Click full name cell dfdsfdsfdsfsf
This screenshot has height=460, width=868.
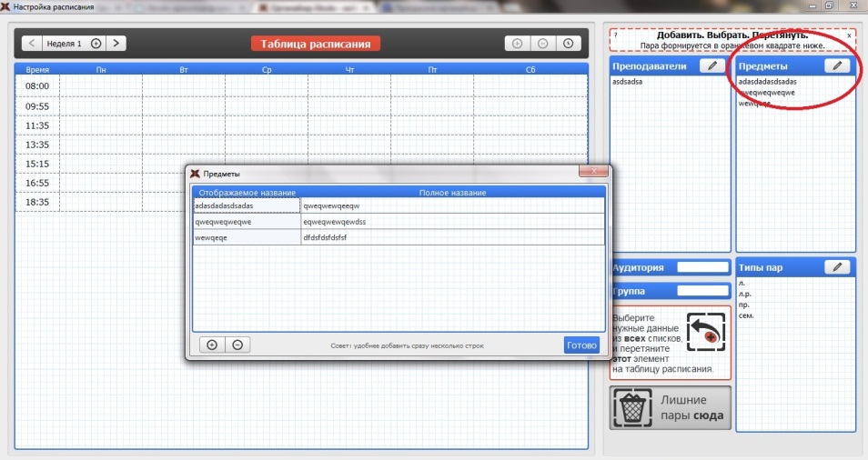tap(452, 237)
